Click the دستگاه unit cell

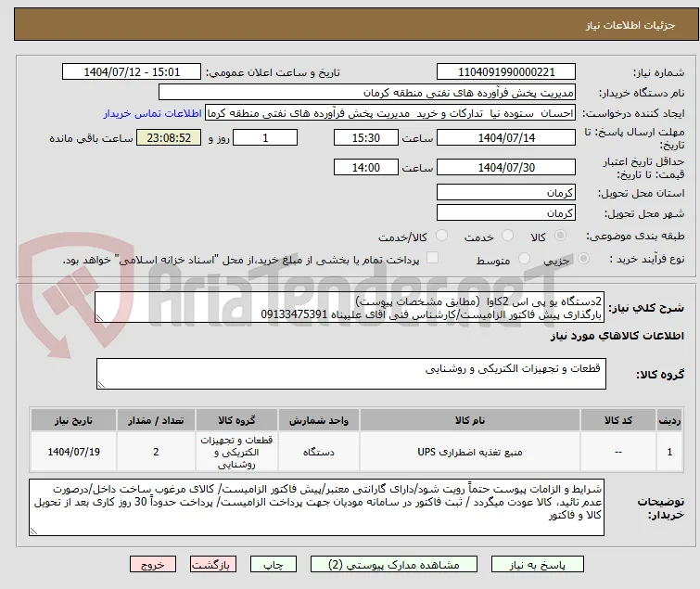(x=318, y=452)
